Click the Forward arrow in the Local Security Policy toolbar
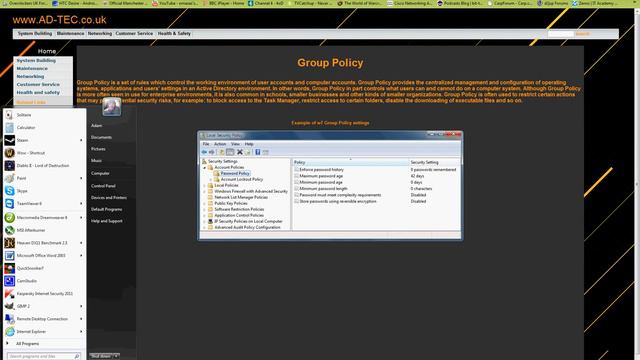Image resolution: width=640 pixels, height=360 pixels. point(211,152)
